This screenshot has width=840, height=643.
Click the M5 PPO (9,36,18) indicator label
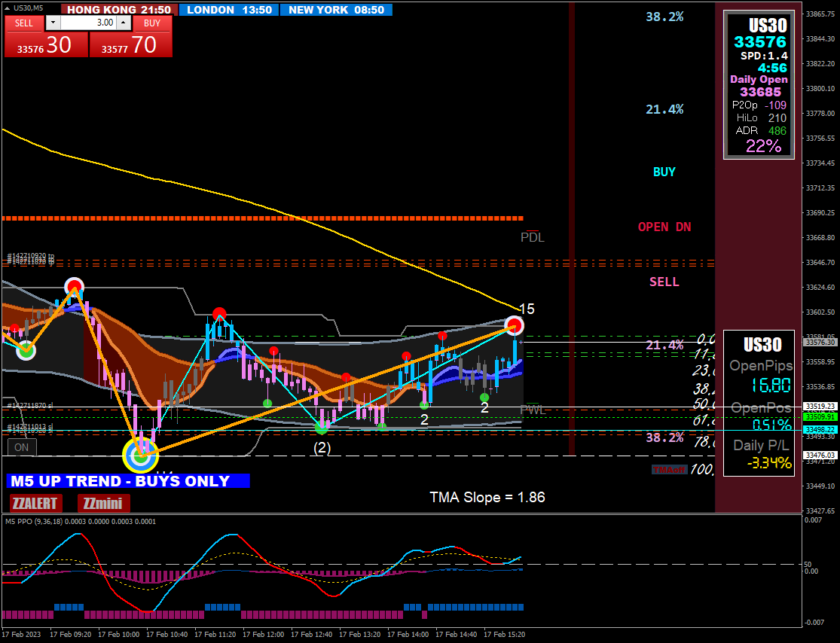pos(81,521)
